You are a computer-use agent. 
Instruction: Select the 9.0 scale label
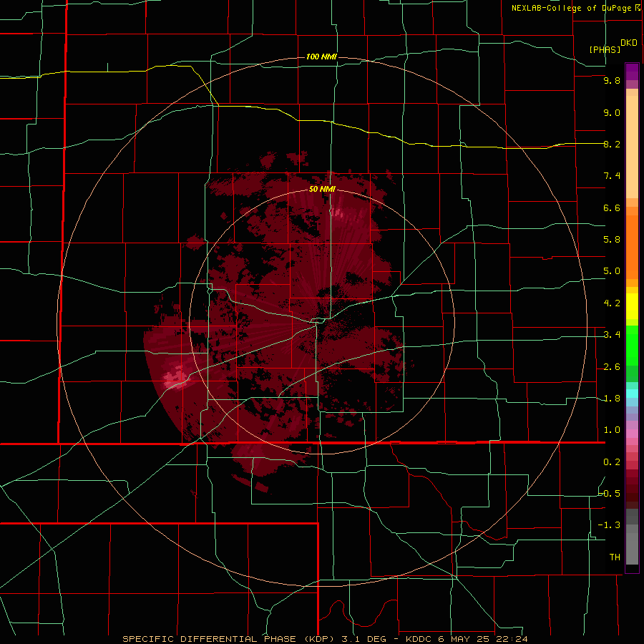pos(612,112)
